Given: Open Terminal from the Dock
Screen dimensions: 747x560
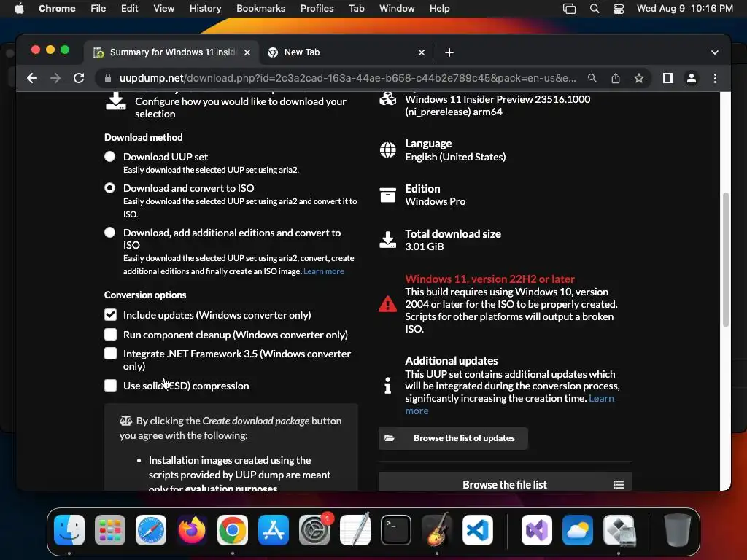Looking at the screenshot, I should tap(396, 529).
